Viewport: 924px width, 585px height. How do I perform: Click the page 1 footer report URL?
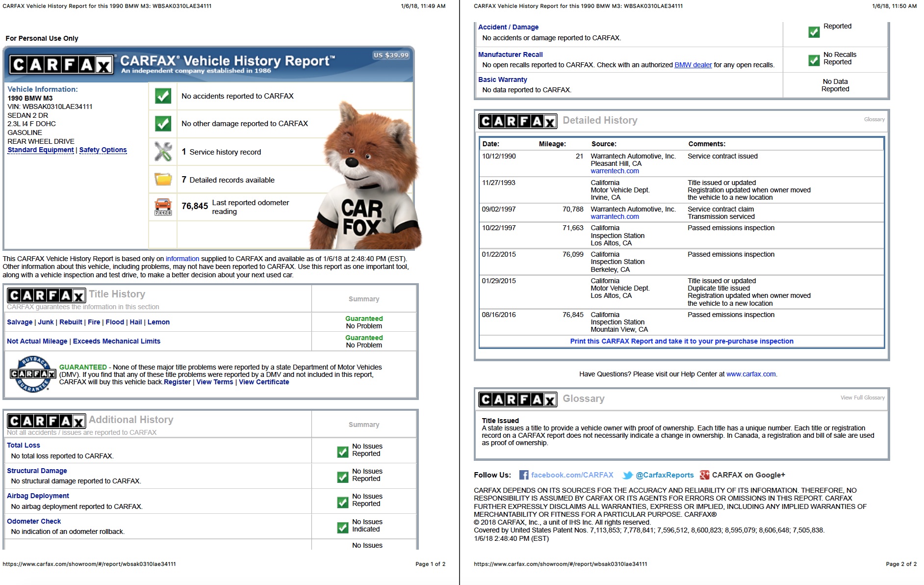(89, 564)
